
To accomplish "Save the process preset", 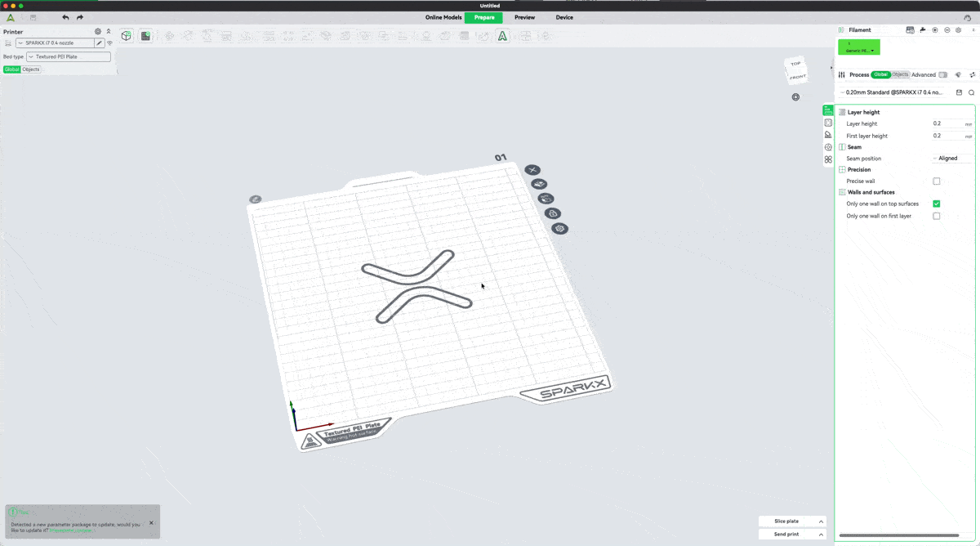I will point(959,92).
